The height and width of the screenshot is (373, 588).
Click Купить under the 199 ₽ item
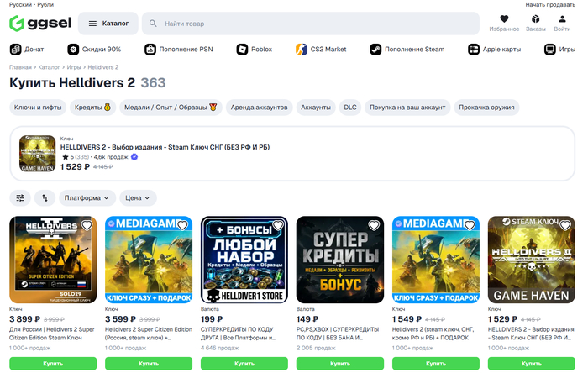(x=244, y=364)
